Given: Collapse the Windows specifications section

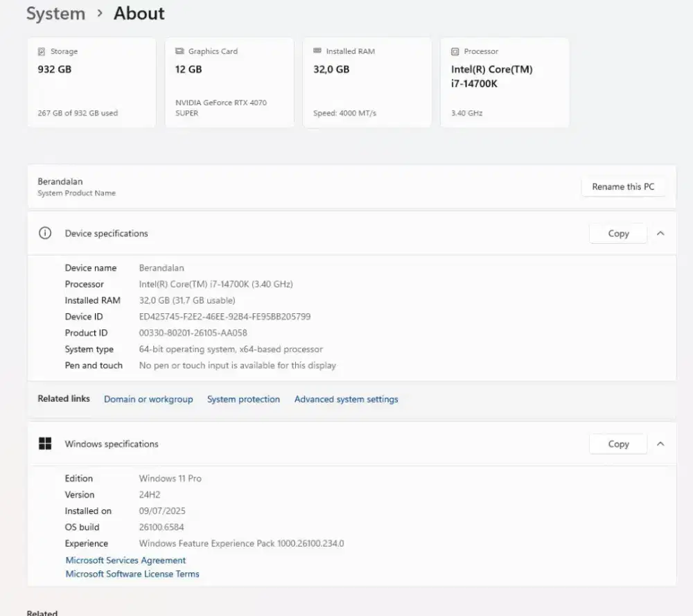Looking at the screenshot, I should 660,444.
